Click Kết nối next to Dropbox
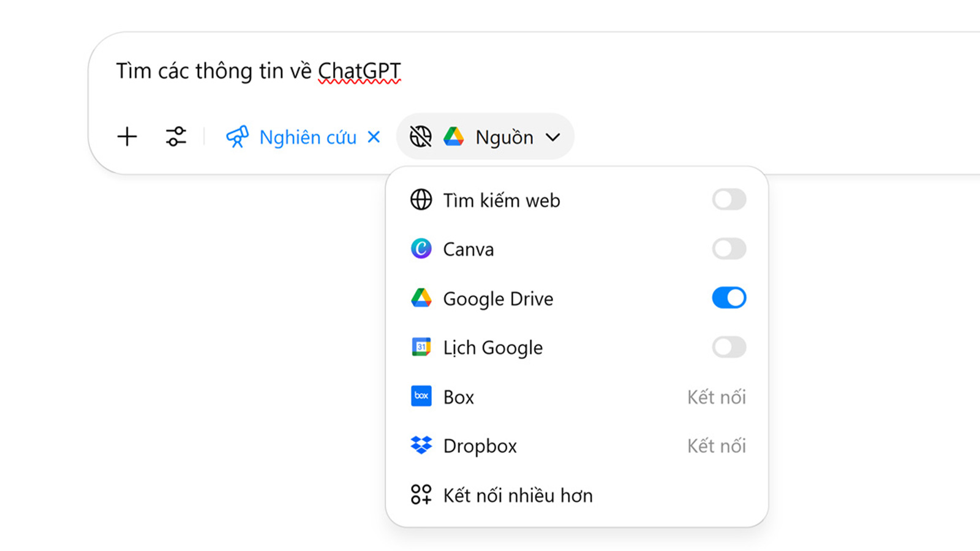 (716, 446)
